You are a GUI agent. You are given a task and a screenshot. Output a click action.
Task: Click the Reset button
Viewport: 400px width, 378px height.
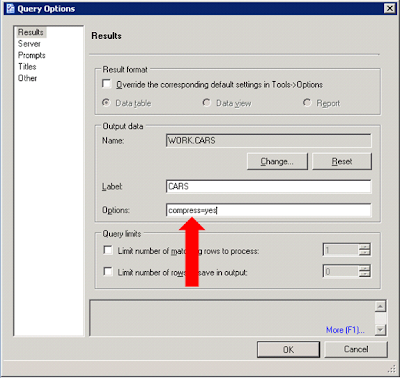[x=342, y=161]
